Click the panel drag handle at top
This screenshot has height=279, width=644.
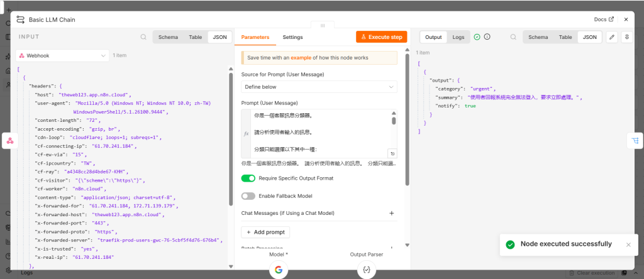(x=323, y=25)
